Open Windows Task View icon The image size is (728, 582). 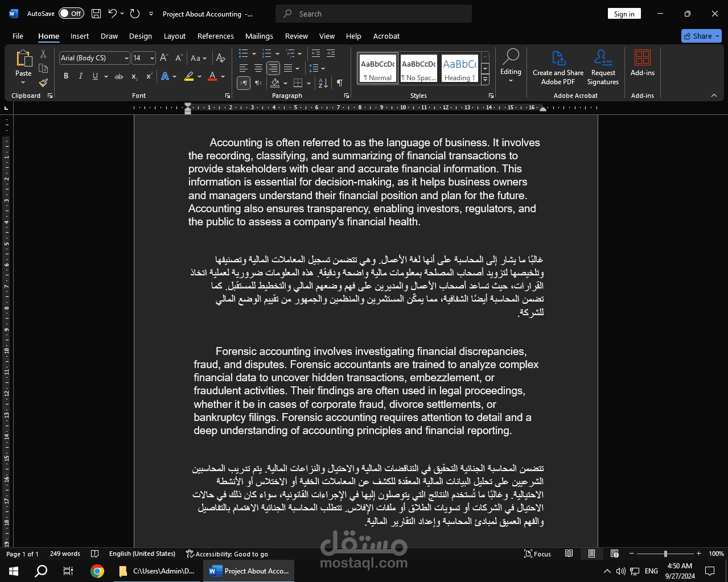point(68,571)
